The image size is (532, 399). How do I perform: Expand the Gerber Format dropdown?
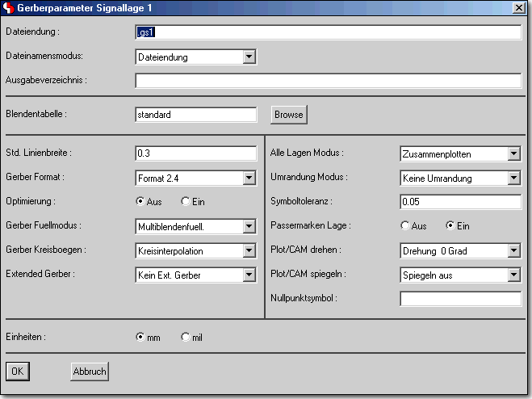(x=249, y=178)
